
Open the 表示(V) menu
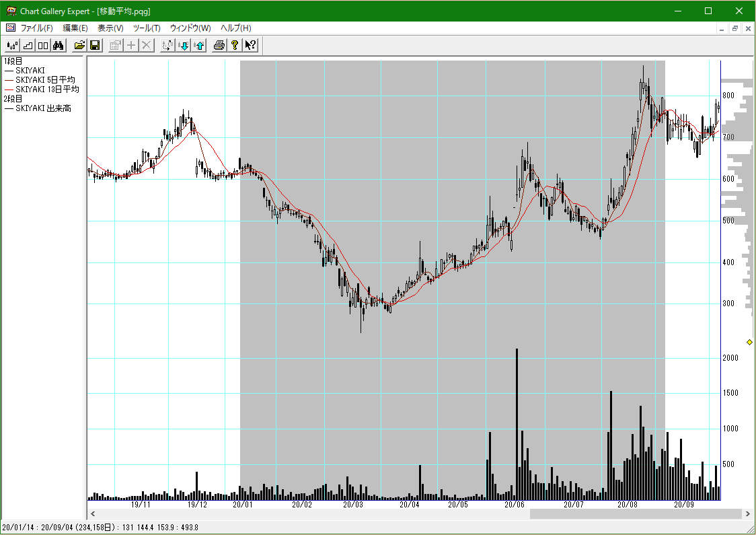click(110, 28)
